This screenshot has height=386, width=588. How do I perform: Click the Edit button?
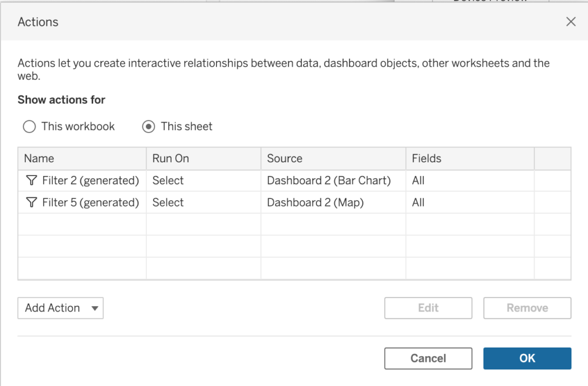click(428, 308)
